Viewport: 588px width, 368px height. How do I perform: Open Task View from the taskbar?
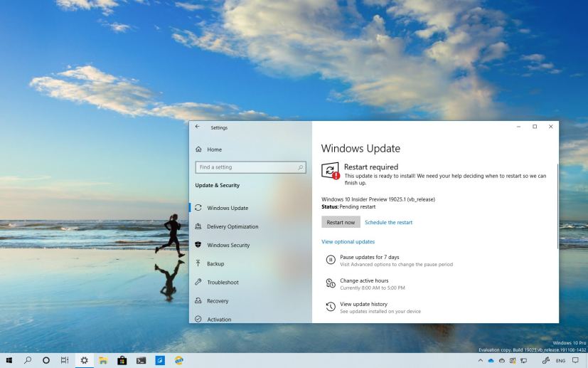(65, 360)
